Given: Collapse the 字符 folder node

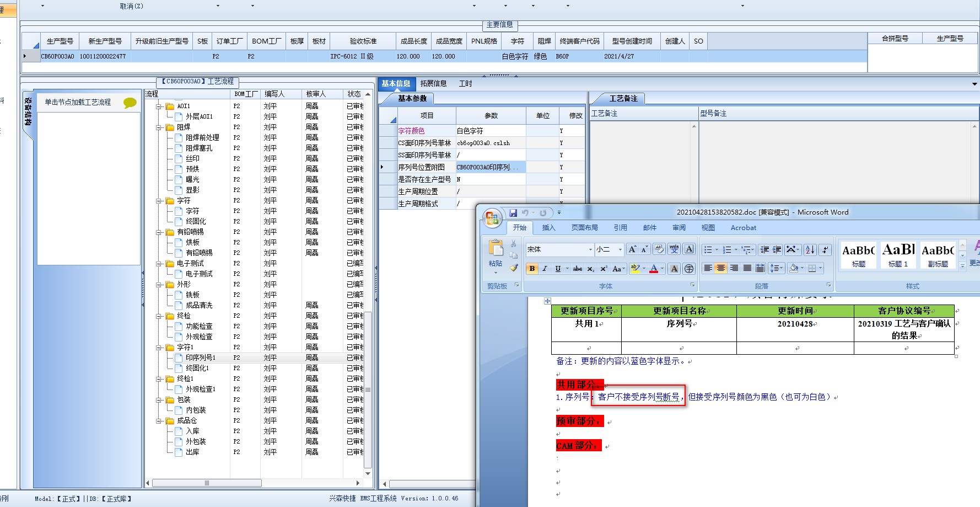Looking at the screenshot, I should (159, 201).
